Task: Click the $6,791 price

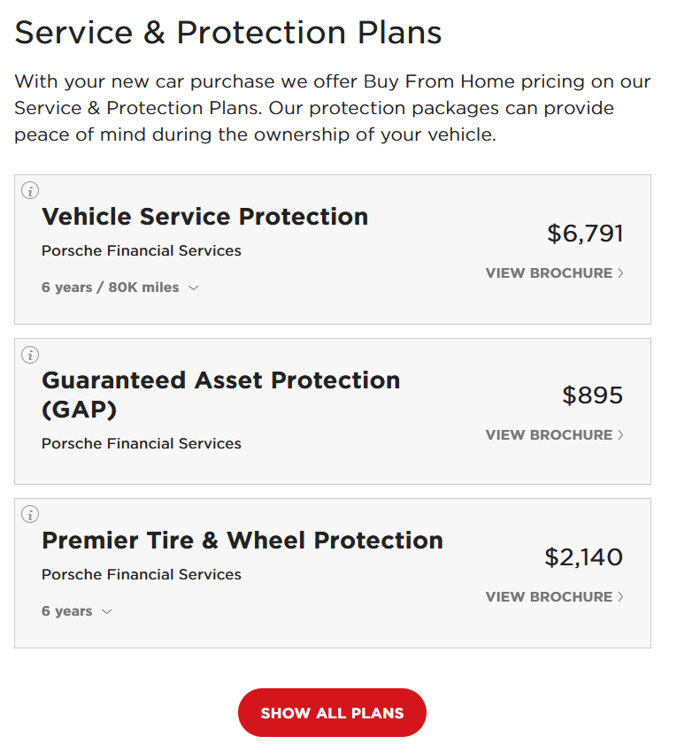Action: coord(585,234)
